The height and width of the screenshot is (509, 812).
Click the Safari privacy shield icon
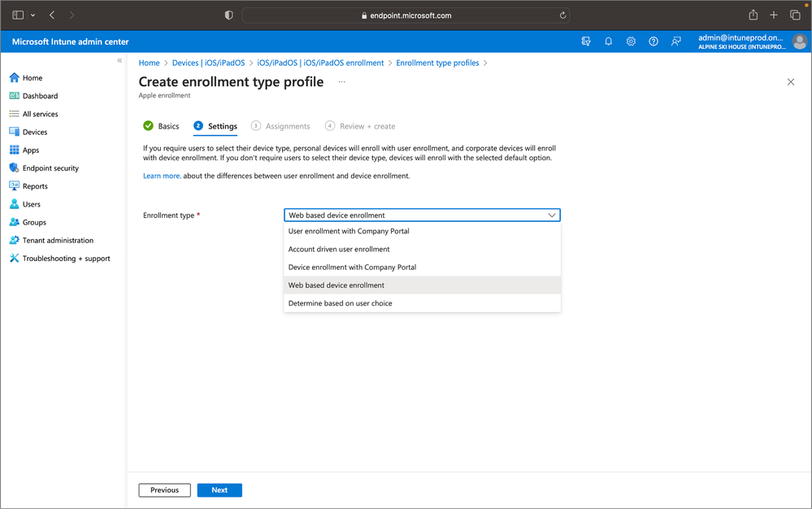click(x=229, y=15)
